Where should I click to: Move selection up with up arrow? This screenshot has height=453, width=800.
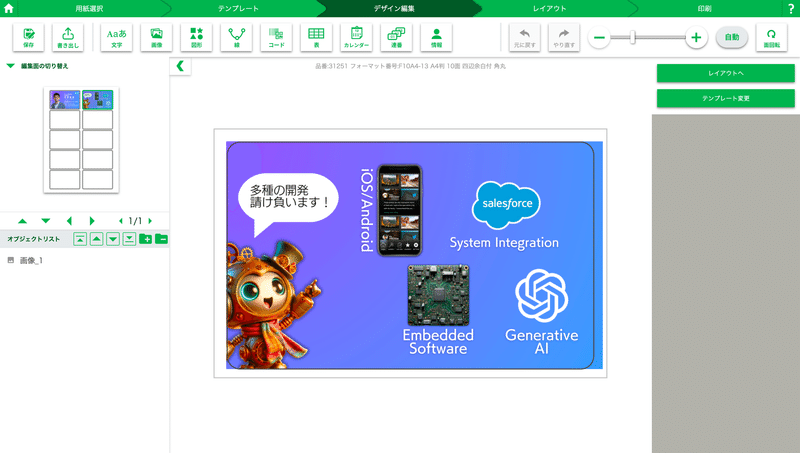(22, 221)
